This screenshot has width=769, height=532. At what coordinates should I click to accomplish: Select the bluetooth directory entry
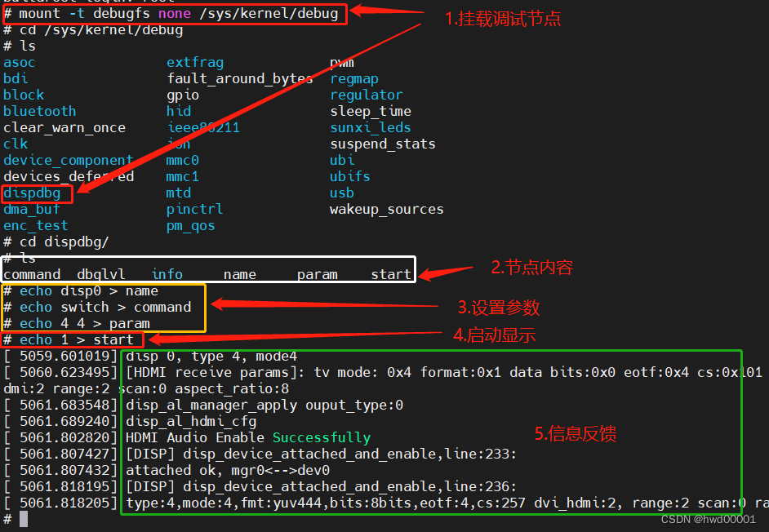(x=39, y=111)
